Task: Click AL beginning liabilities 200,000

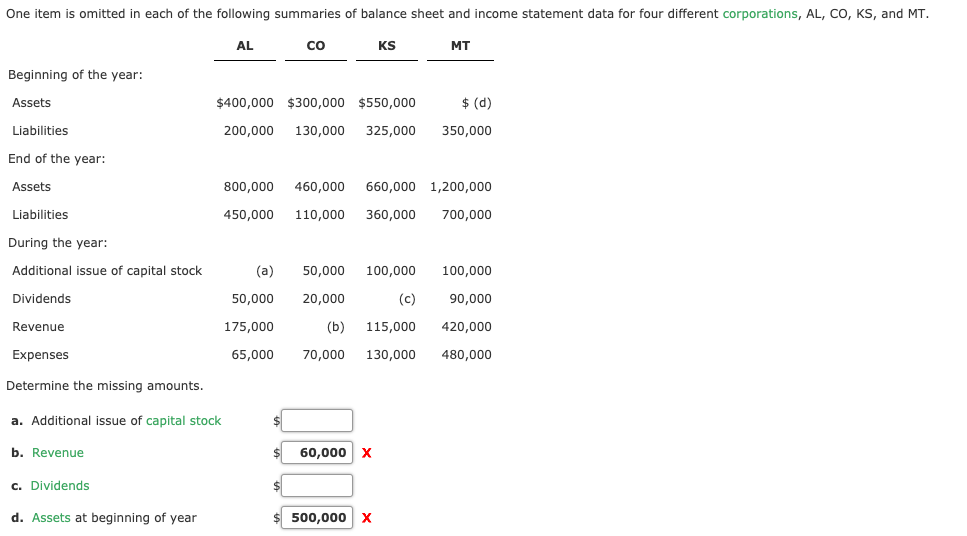Action: (249, 131)
